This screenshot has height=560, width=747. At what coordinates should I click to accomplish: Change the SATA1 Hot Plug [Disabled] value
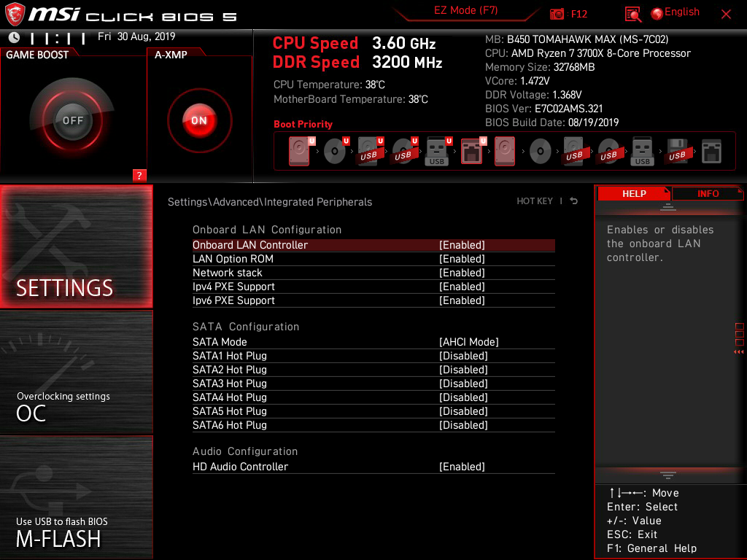pos(463,356)
